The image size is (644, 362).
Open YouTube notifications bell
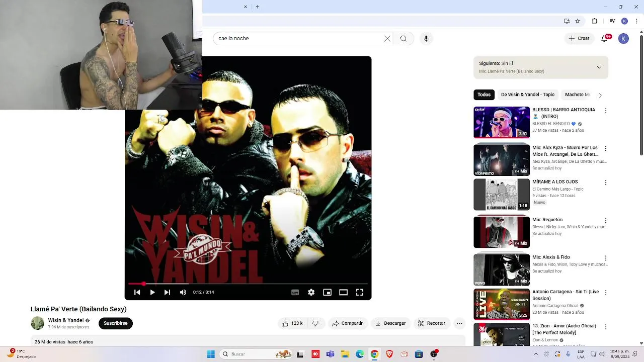point(605,38)
